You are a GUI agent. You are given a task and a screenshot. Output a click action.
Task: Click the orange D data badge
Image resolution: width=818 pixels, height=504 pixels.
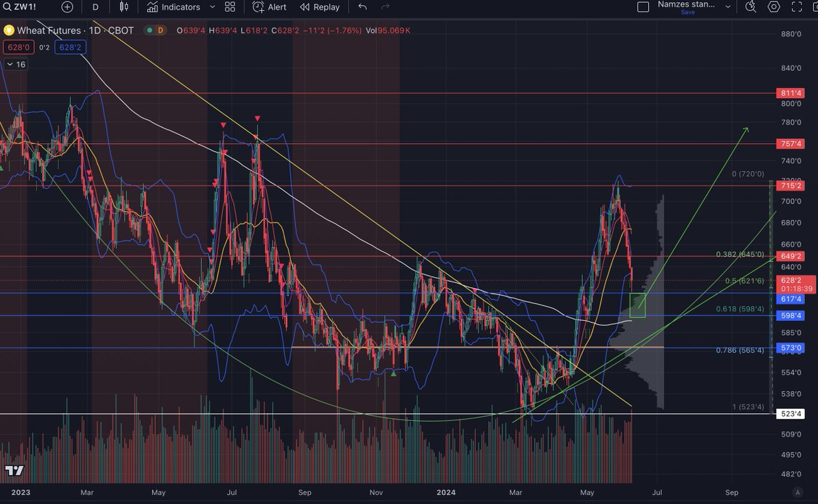pos(160,31)
